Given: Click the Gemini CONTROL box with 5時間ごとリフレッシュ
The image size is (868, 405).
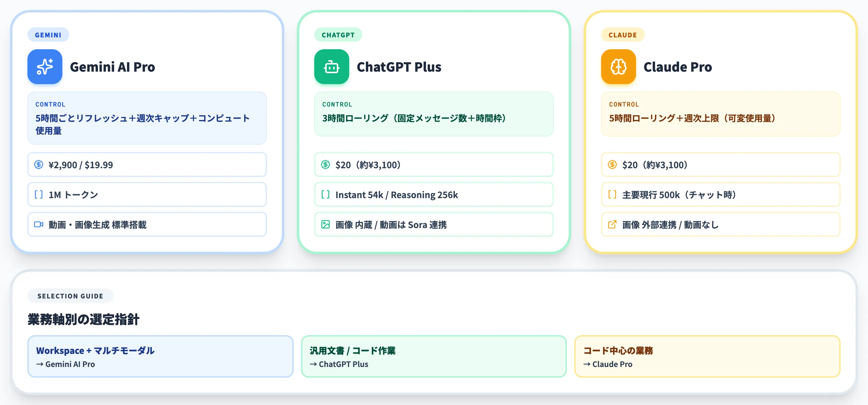Looking at the screenshot, I should (147, 118).
